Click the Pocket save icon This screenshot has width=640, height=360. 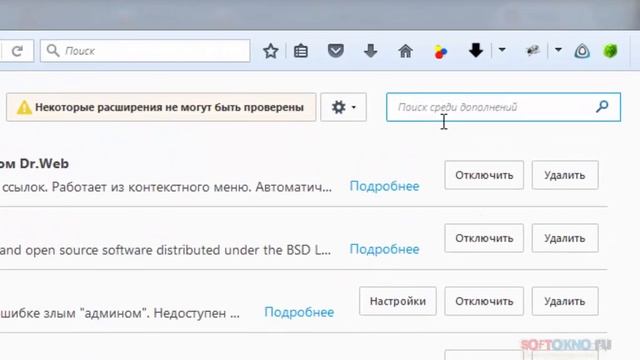coord(336,51)
